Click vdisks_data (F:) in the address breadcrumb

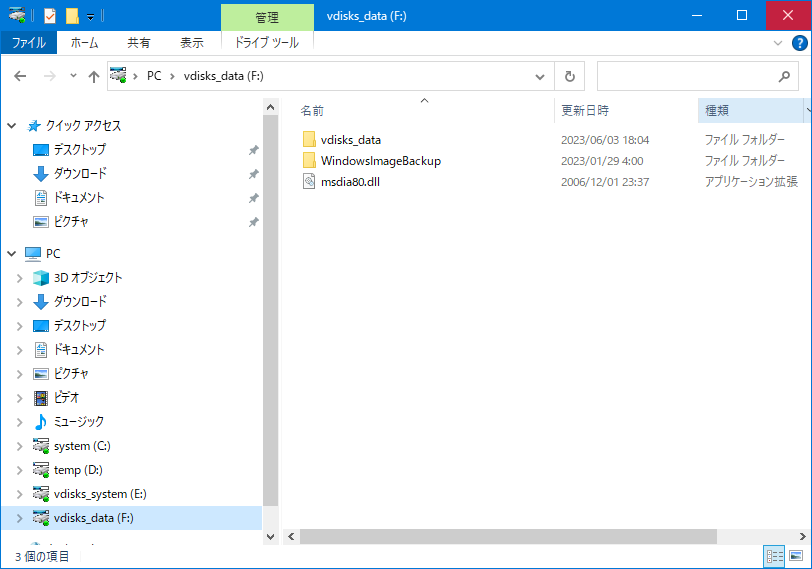[224, 76]
